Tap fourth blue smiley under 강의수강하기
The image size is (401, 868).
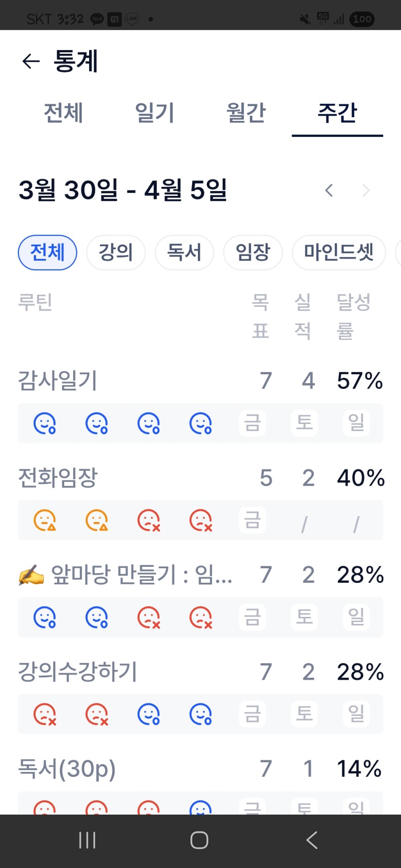point(201,714)
